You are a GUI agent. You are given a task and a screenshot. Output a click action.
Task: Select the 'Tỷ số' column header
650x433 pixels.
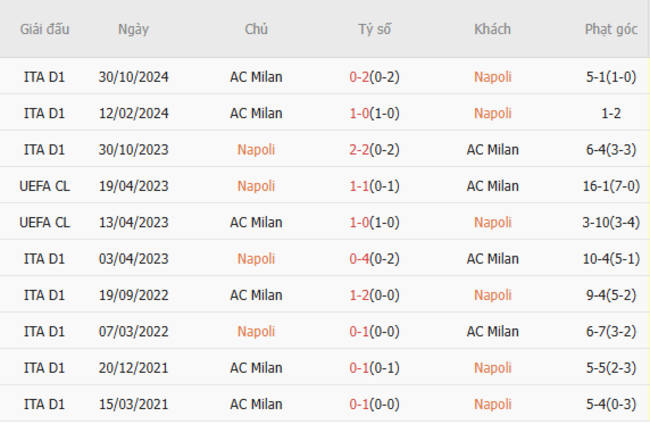point(375,29)
